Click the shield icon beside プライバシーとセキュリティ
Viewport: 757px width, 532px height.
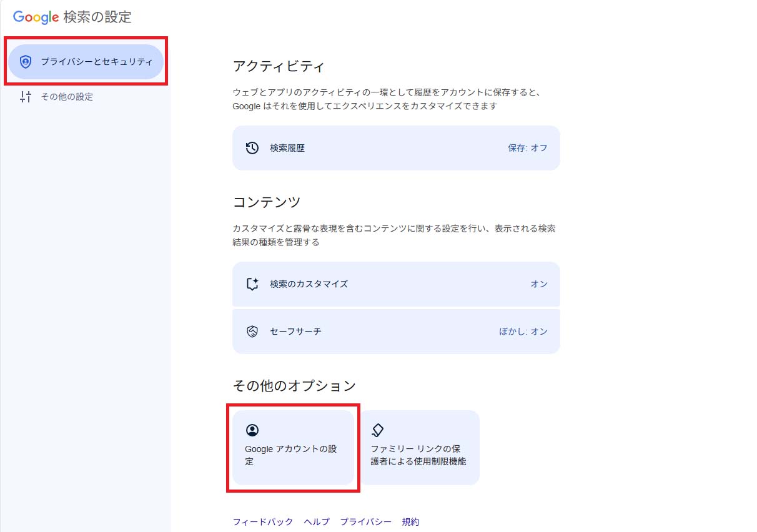[x=26, y=62]
